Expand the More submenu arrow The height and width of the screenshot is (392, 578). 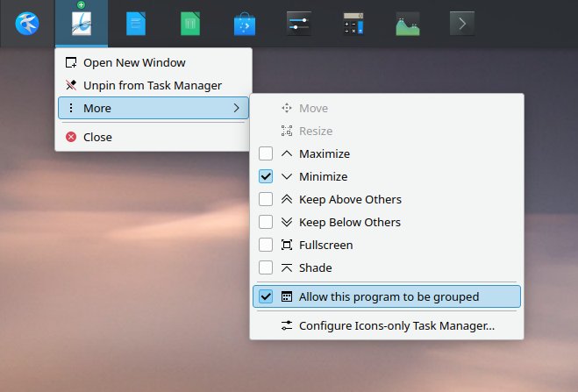236,108
